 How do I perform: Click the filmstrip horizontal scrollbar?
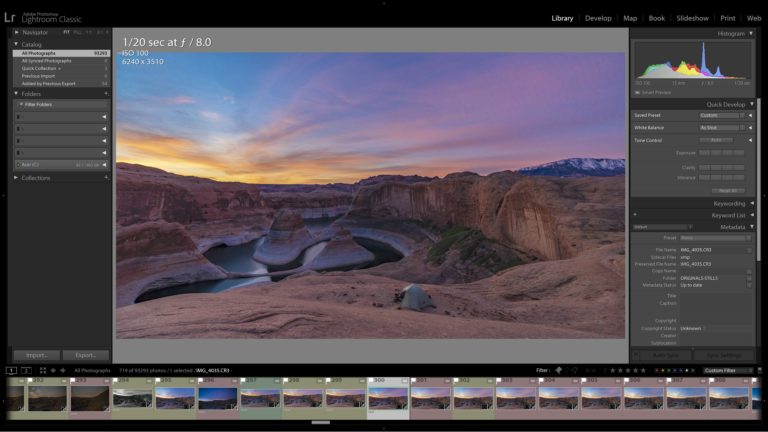coord(320,422)
